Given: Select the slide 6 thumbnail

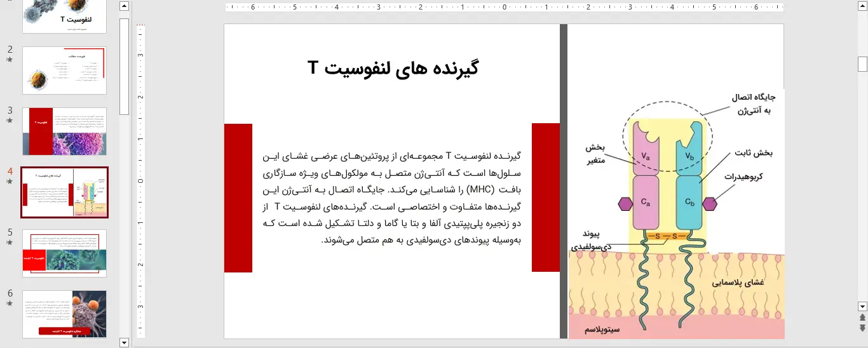Looking at the screenshot, I should (x=65, y=314).
